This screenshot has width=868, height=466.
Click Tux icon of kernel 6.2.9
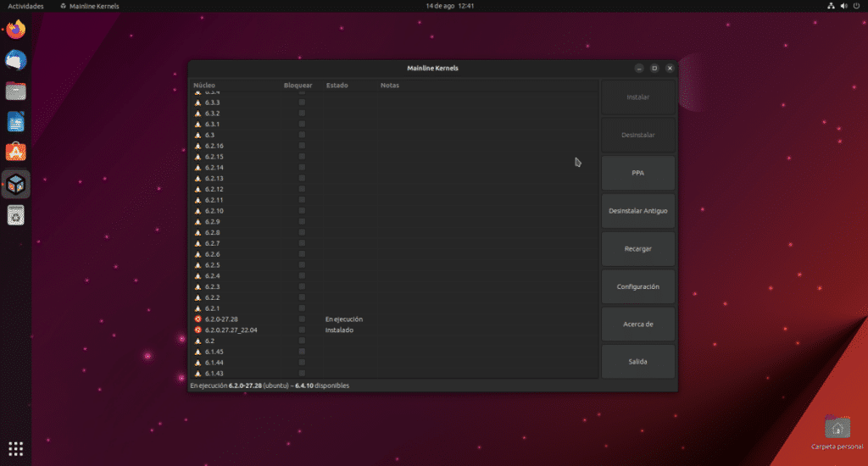pos(198,222)
